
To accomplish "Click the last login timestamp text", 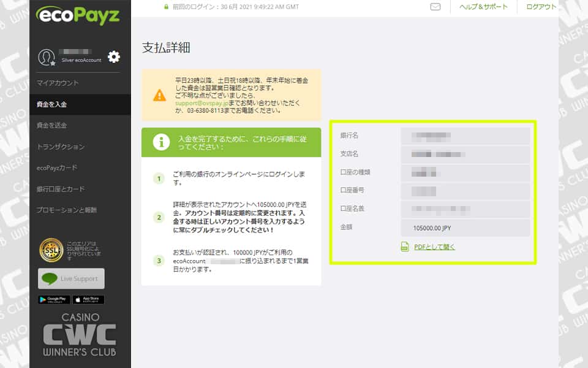I will [x=235, y=7].
